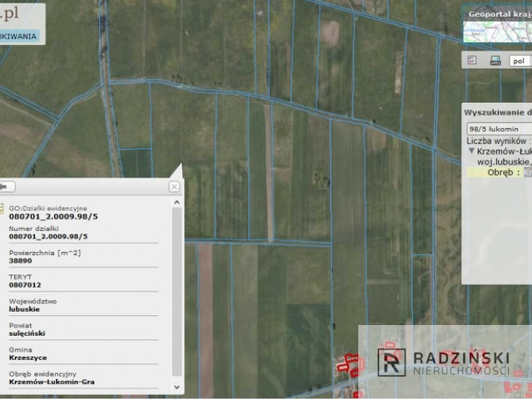Click the popup vertical scrollbar thumb
This screenshot has height=399, width=532.
(177, 292)
